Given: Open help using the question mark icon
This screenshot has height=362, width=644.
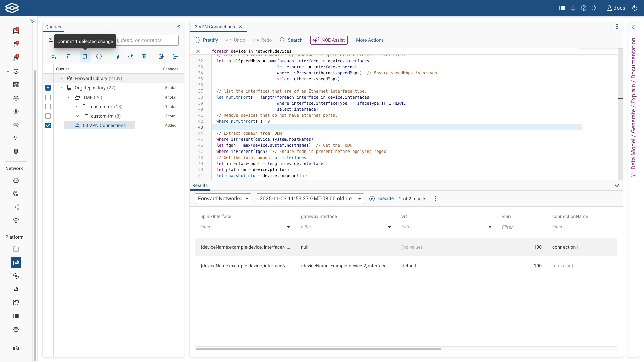Looking at the screenshot, I should tap(584, 8).
